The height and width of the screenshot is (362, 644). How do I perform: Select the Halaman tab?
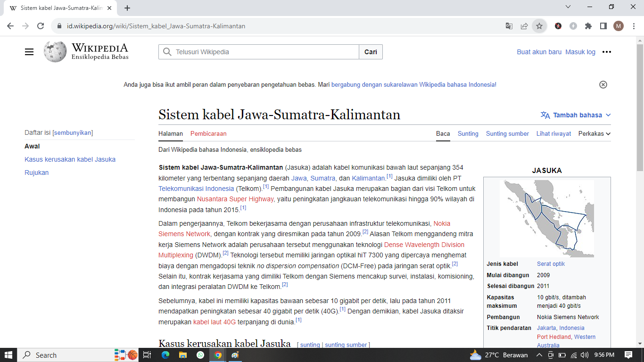(171, 133)
